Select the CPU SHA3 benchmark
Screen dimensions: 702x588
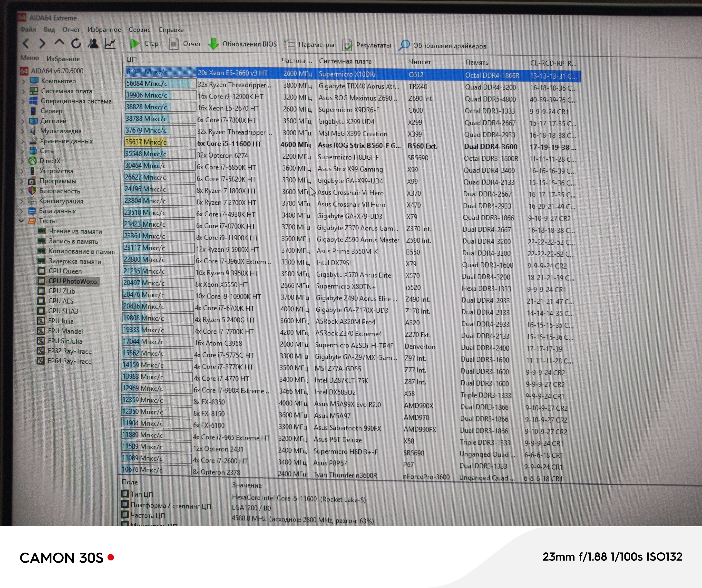[x=57, y=311]
